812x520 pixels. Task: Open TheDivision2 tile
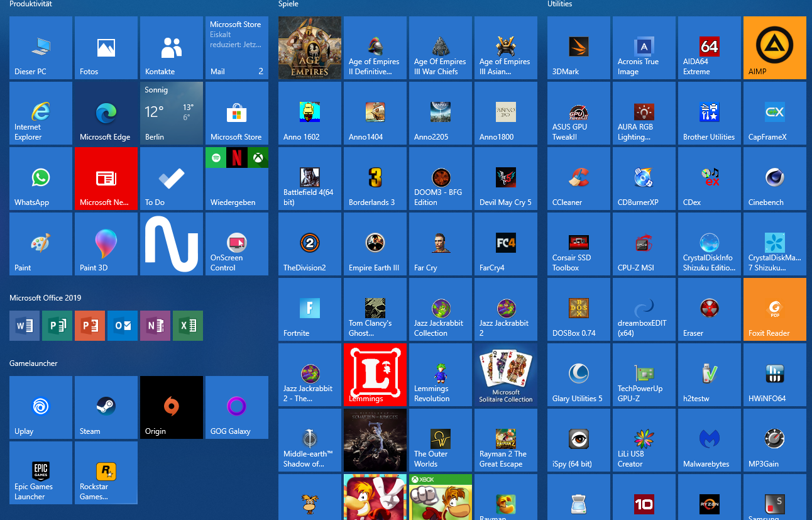coord(310,244)
